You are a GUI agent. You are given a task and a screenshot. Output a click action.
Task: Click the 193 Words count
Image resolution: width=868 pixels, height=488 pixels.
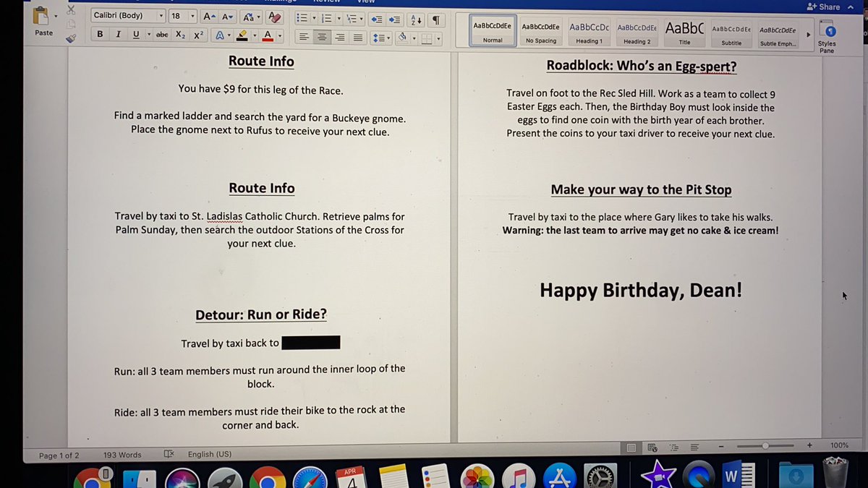click(x=122, y=455)
